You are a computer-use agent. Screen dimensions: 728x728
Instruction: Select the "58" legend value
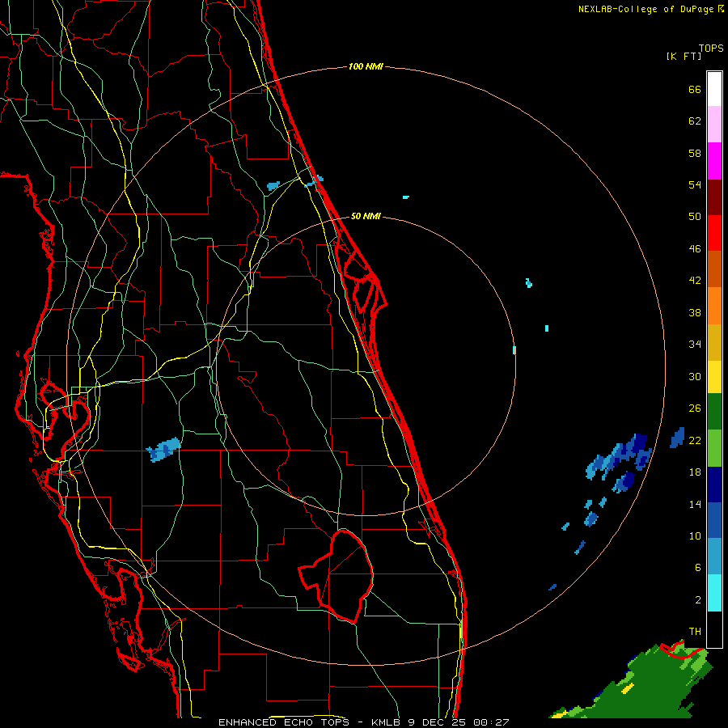click(x=695, y=153)
